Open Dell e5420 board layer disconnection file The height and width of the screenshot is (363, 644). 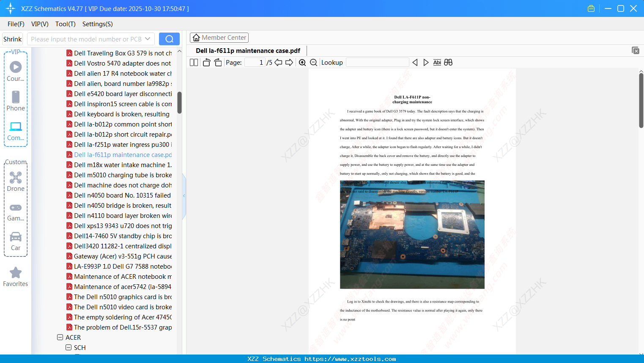119,94
